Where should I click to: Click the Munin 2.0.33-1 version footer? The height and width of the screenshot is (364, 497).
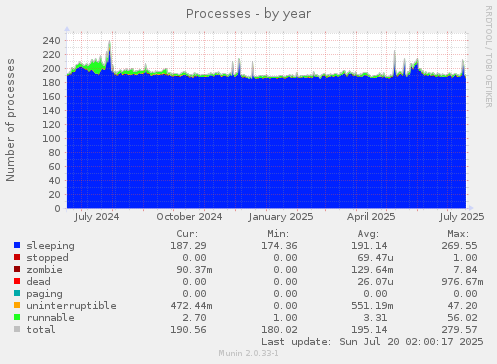(x=248, y=353)
